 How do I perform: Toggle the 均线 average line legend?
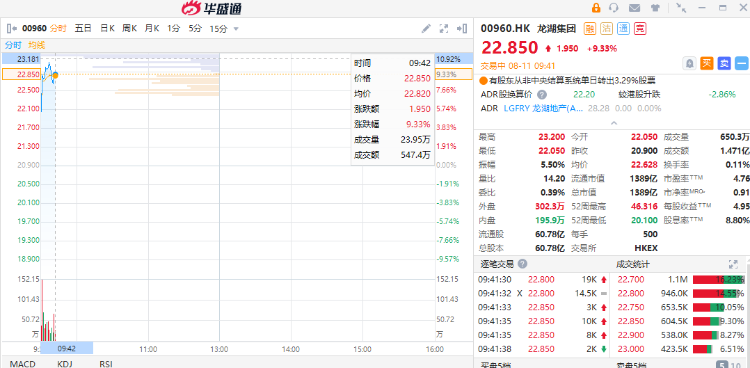click(x=36, y=45)
